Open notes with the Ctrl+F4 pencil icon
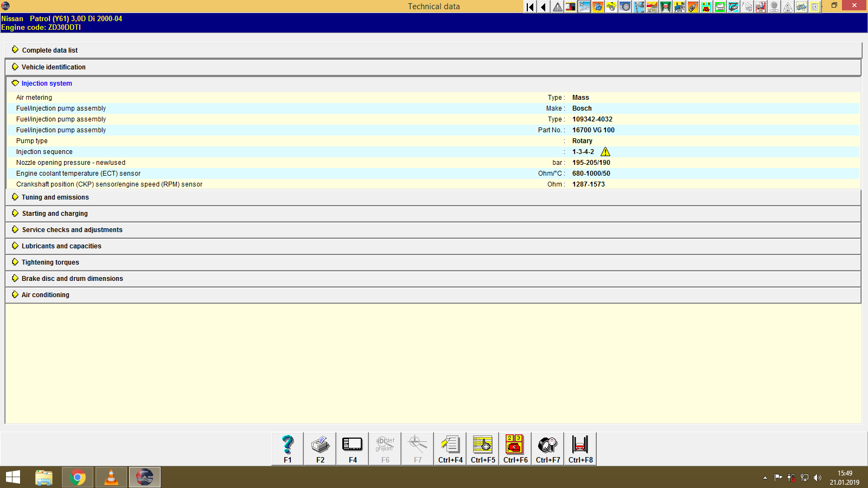Image resolution: width=868 pixels, height=488 pixels. [x=450, y=445]
